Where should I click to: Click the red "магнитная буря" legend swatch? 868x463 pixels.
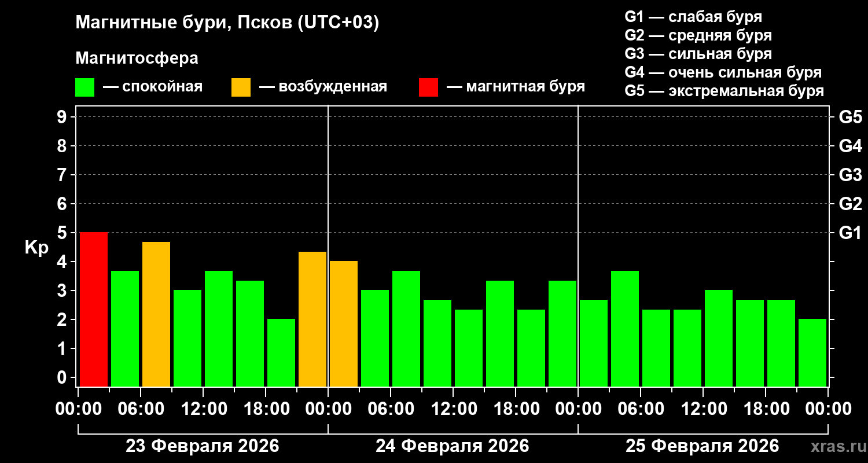(x=428, y=87)
